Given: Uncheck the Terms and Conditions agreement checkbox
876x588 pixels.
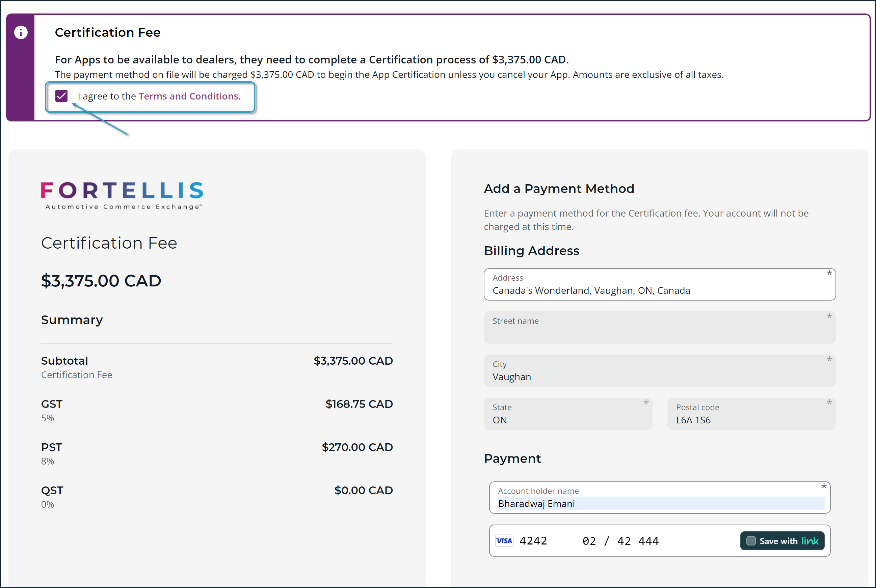Looking at the screenshot, I should point(61,96).
